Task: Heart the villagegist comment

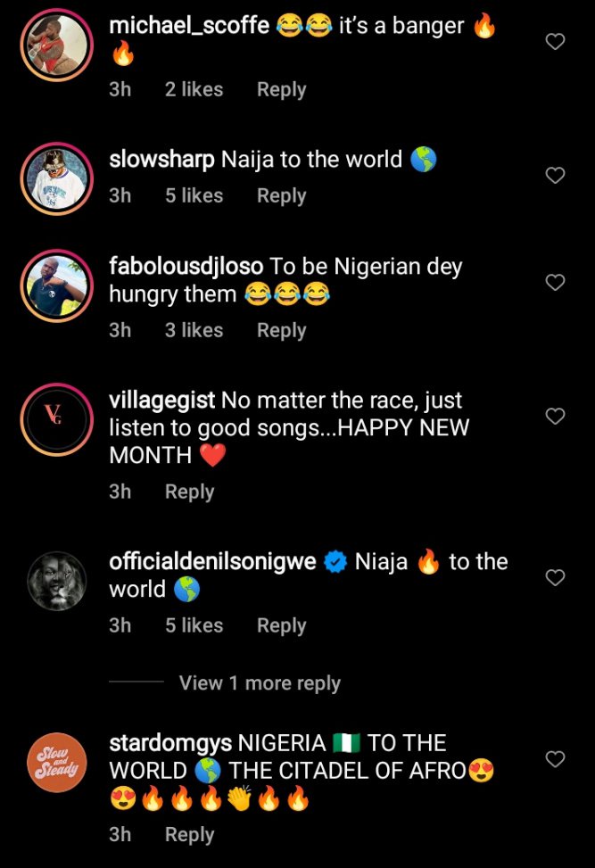Action: click(x=555, y=417)
